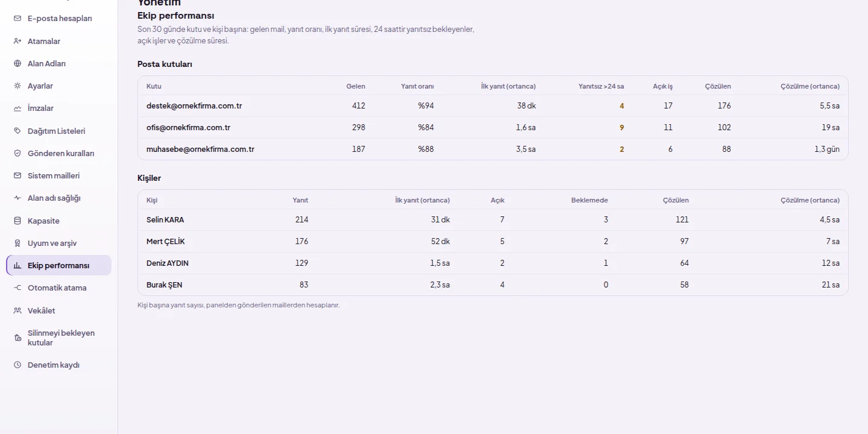The width and height of the screenshot is (868, 434).
Task: Click the ofis@ornekfirma.com.tr mailbox row
Action: (x=492, y=127)
